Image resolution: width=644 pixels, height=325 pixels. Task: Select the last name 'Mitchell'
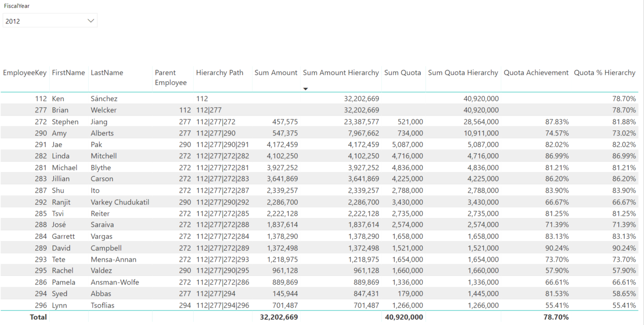[104, 156]
